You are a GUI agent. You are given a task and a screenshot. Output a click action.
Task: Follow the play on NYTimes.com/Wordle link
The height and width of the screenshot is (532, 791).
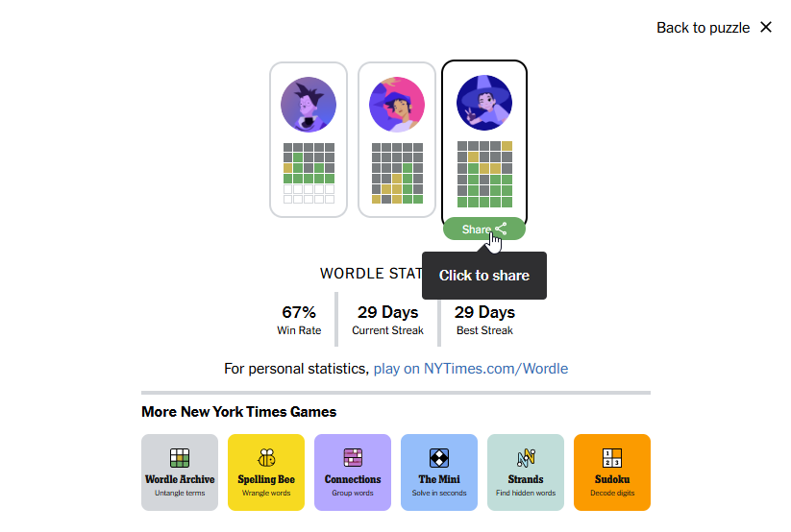pyautogui.click(x=471, y=369)
